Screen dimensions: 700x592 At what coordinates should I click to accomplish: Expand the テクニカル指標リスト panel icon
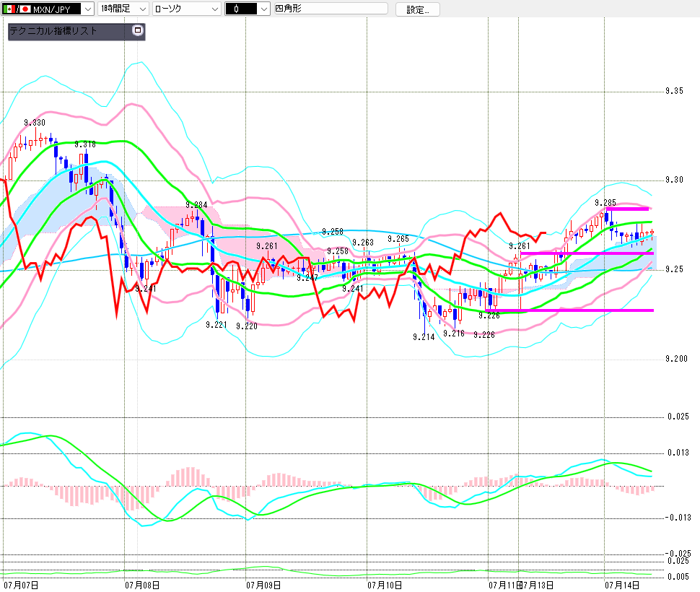tap(138, 30)
